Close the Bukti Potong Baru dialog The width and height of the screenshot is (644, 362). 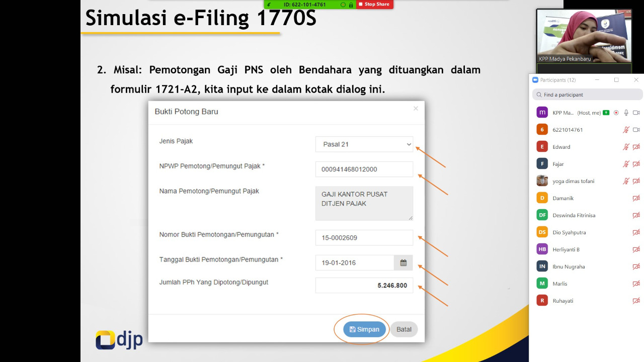click(x=416, y=109)
